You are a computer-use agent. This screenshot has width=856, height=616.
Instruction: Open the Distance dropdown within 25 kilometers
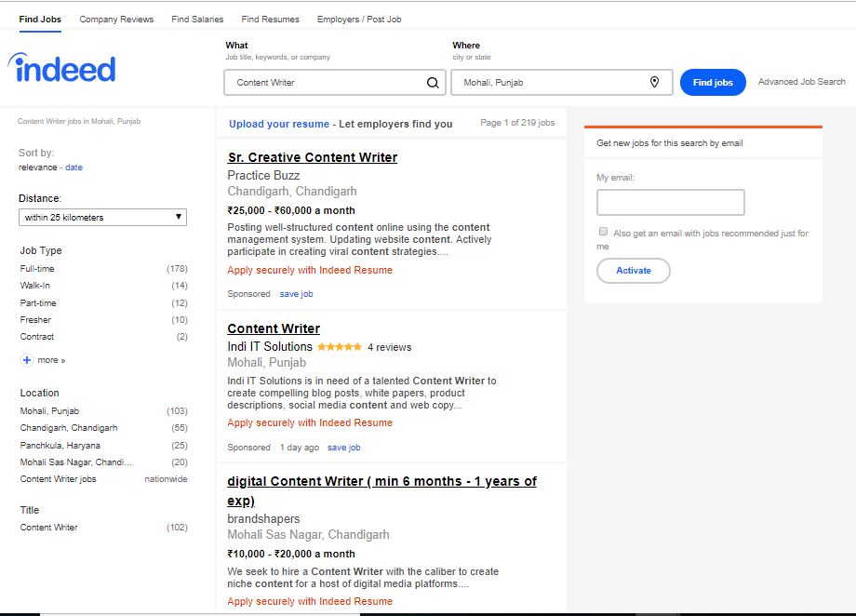(102, 218)
